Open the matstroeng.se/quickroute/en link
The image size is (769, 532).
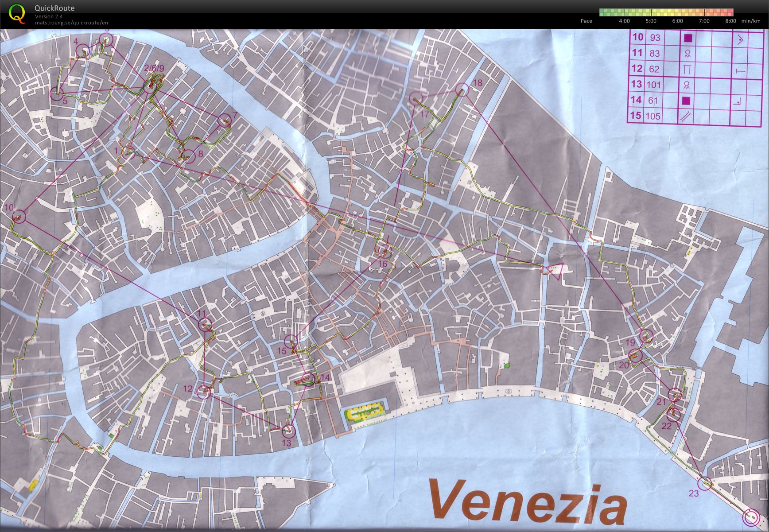tap(71, 23)
